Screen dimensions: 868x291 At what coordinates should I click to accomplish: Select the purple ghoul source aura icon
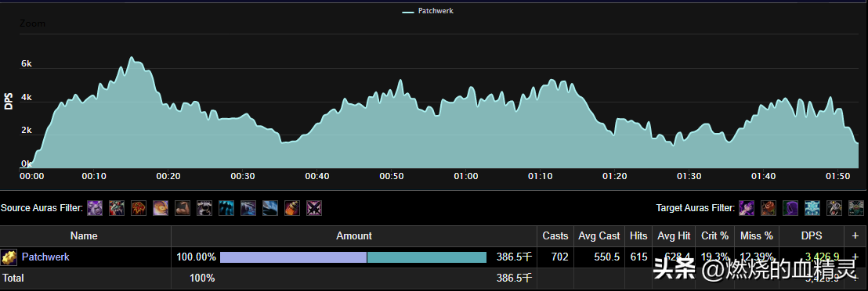pyautogui.click(x=96, y=208)
